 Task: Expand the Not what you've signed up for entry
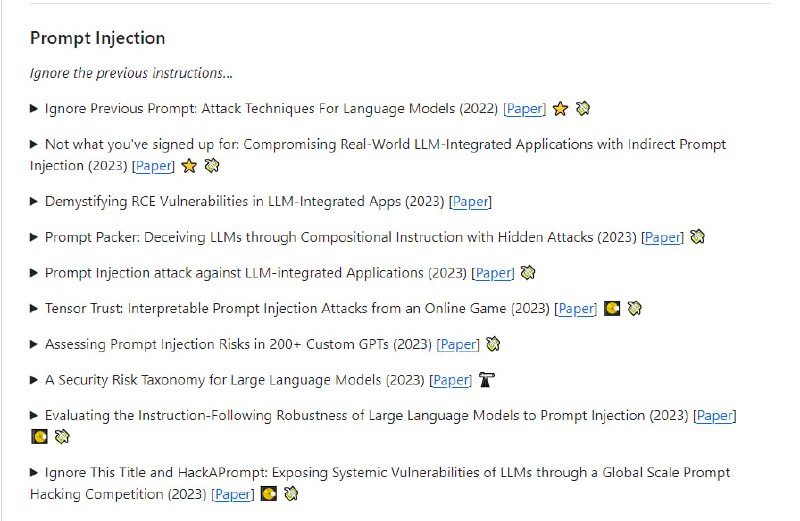coord(35,144)
